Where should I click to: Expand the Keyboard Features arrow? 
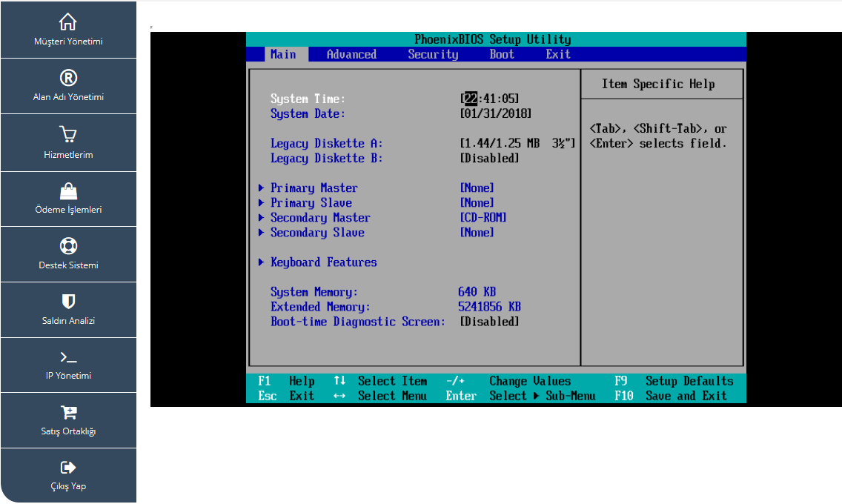point(261,262)
